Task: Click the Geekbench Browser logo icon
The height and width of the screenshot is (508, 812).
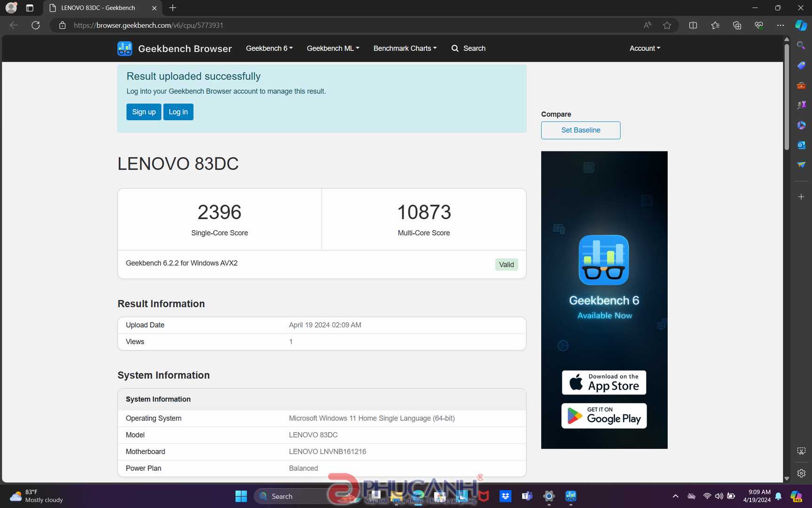Action: (x=125, y=48)
